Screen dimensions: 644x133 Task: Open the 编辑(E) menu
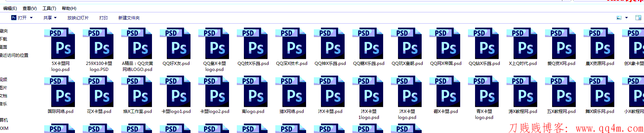(x=10, y=8)
